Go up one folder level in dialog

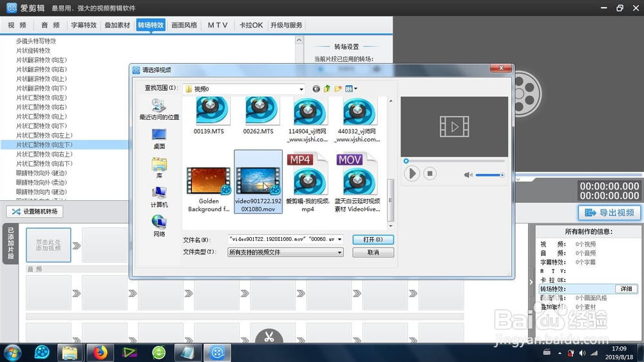tap(327, 89)
